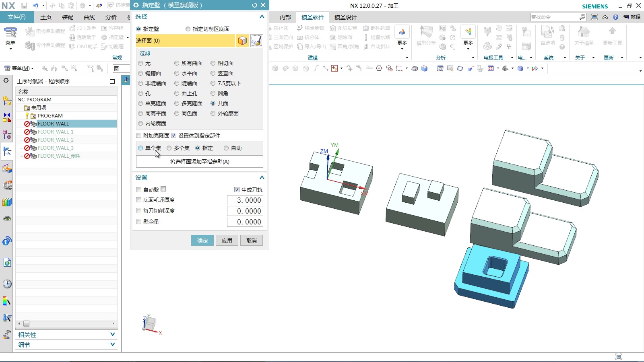Click the 3D coordinate triad cube in viewport
Screen dimensions: 644x362
[x=150, y=323]
